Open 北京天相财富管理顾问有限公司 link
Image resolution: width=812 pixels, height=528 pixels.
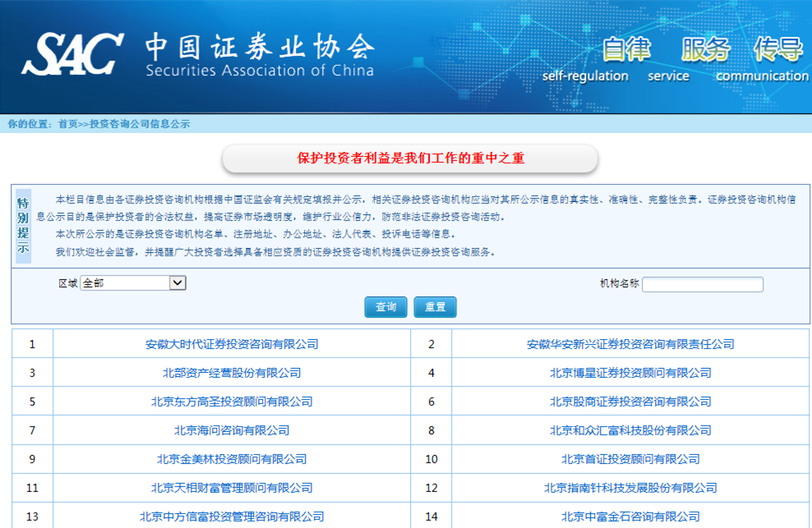pos(232,488)
